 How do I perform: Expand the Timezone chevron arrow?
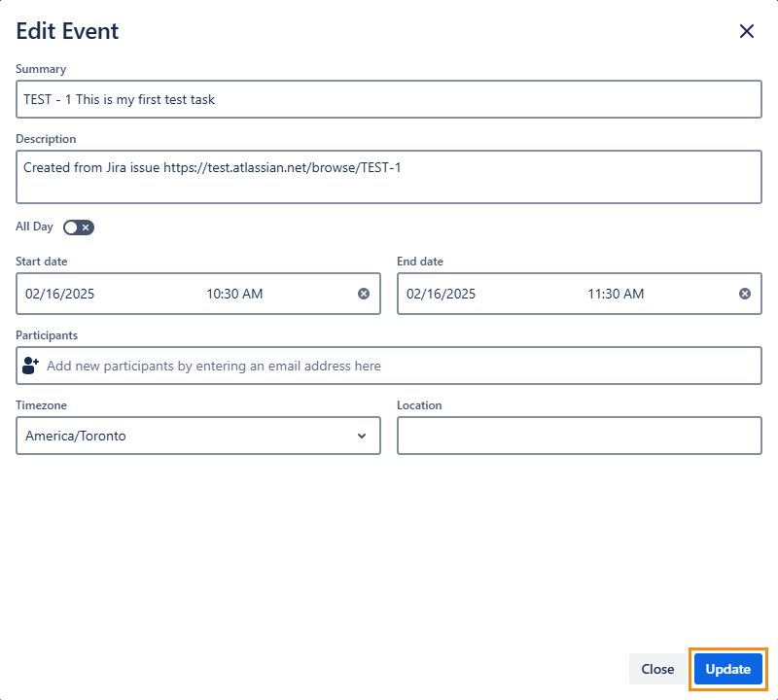(x=362, y=436)
